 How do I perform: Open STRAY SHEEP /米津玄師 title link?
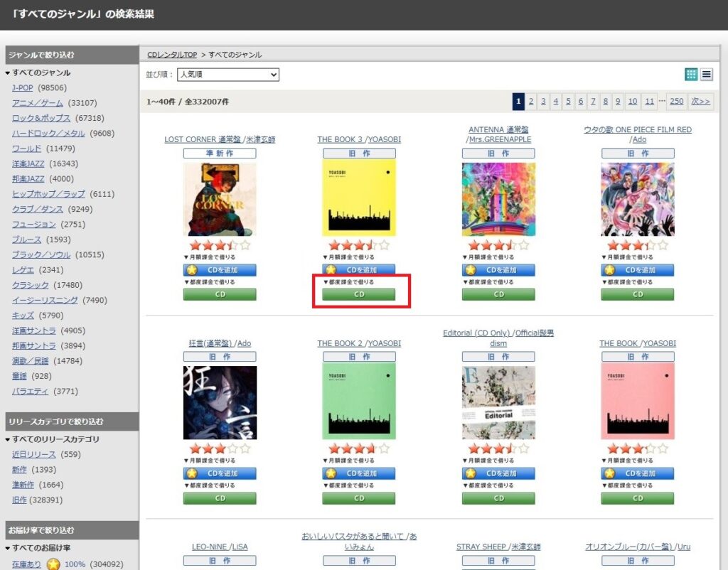pos(498,547)
